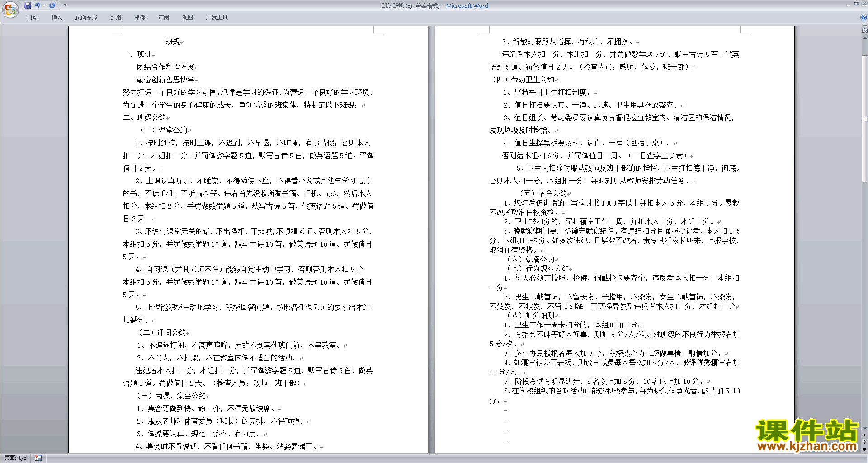Switch to the 视图 tab
This screenshot has width=868, height=463.
[x=188, y=18]
